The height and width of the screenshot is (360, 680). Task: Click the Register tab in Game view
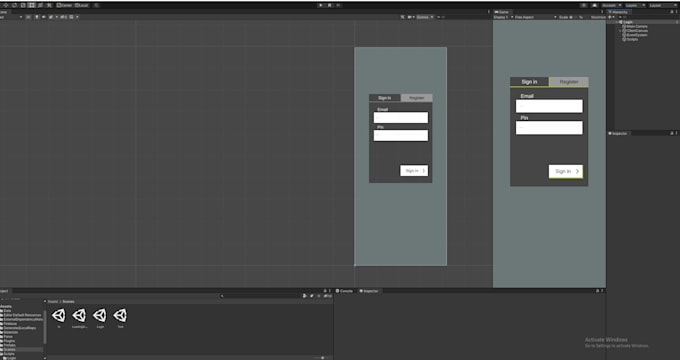pyautogui.click(x=569, y=82)
